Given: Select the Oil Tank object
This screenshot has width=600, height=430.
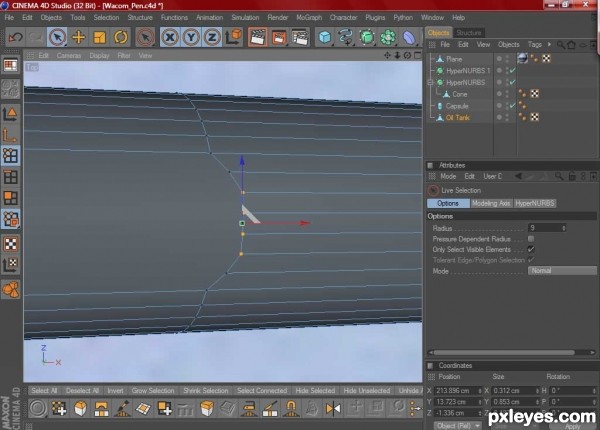Looking at the screenshot, I should tap(458, 117).
